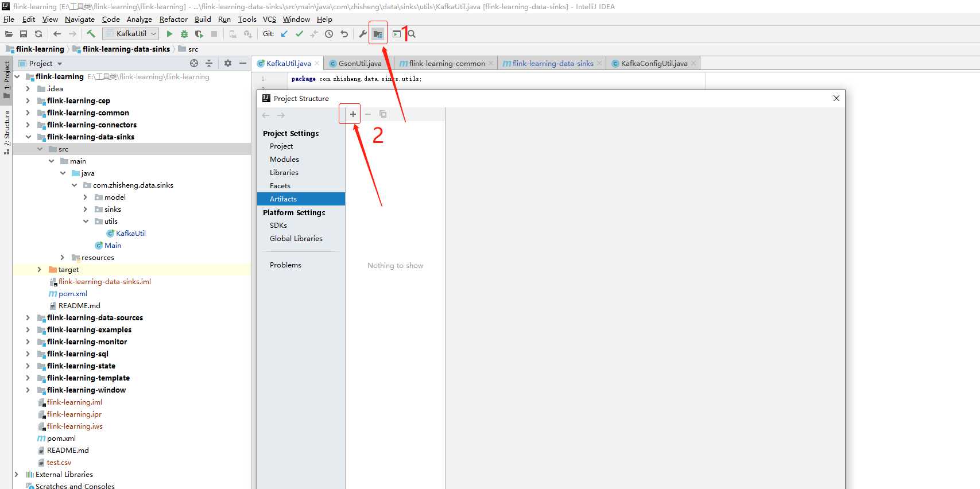
Task: Expand the model package
Action: (86, 197)
